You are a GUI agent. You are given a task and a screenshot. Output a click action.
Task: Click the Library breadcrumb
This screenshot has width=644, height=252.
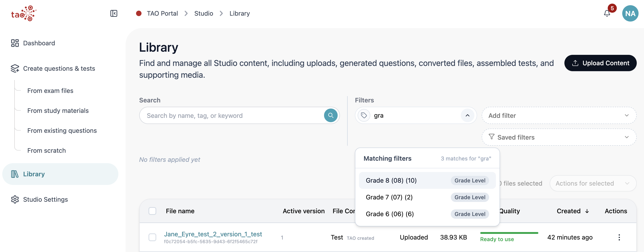tap(239, 13)
